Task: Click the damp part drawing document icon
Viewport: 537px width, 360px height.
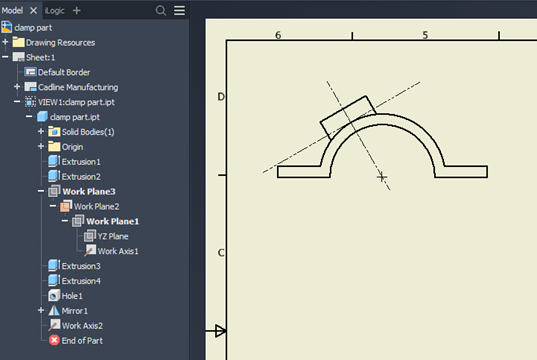Action: click(x=7, y=27)
